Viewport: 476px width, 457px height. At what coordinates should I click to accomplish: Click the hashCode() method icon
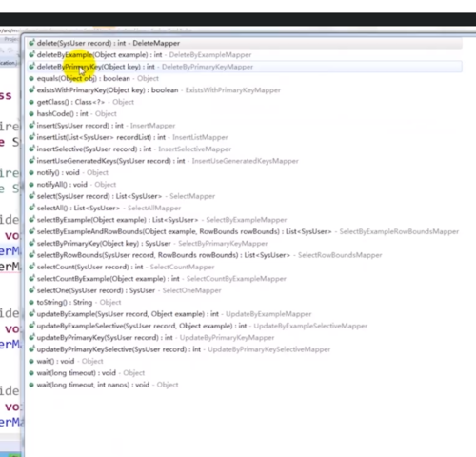point(31,113)
